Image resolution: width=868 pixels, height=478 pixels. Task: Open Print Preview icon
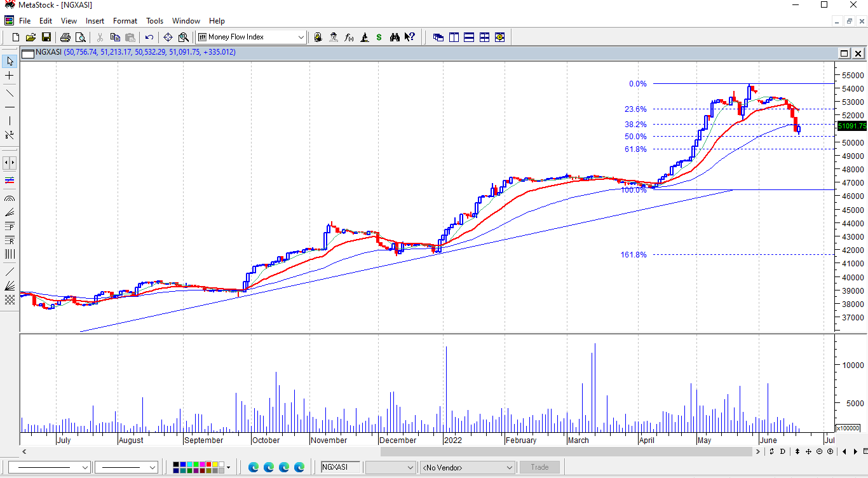click(80, 38)
